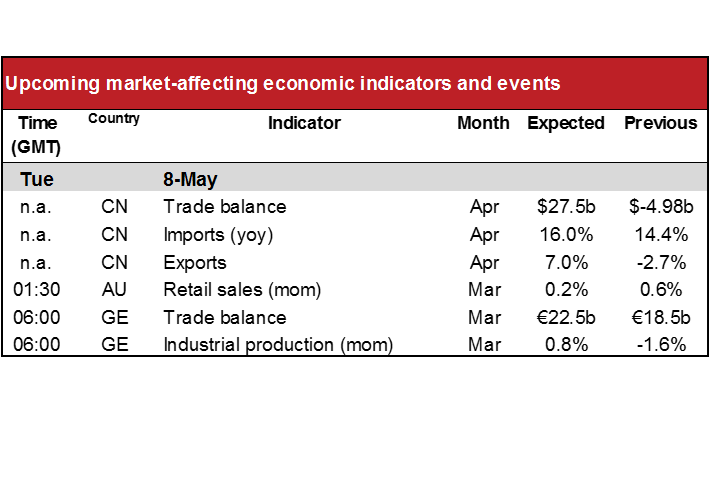Click the 16.0% expected imports value

[567, 235]
